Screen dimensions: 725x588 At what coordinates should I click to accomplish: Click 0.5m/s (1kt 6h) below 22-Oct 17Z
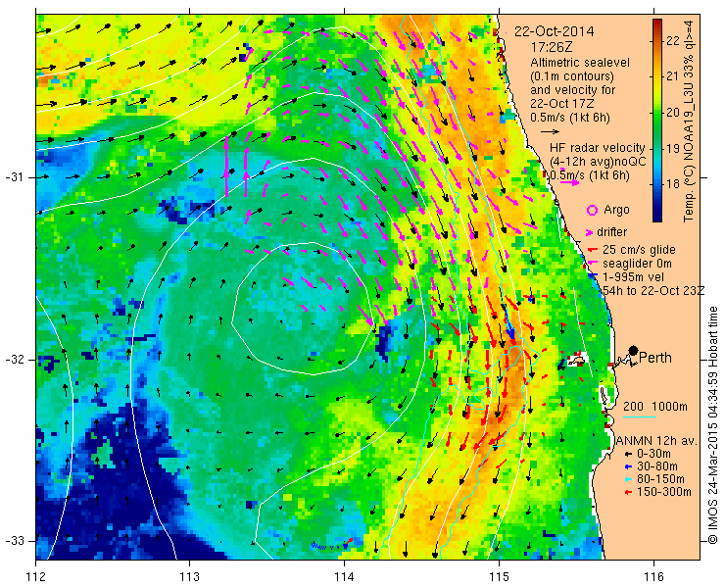[570, 118]
